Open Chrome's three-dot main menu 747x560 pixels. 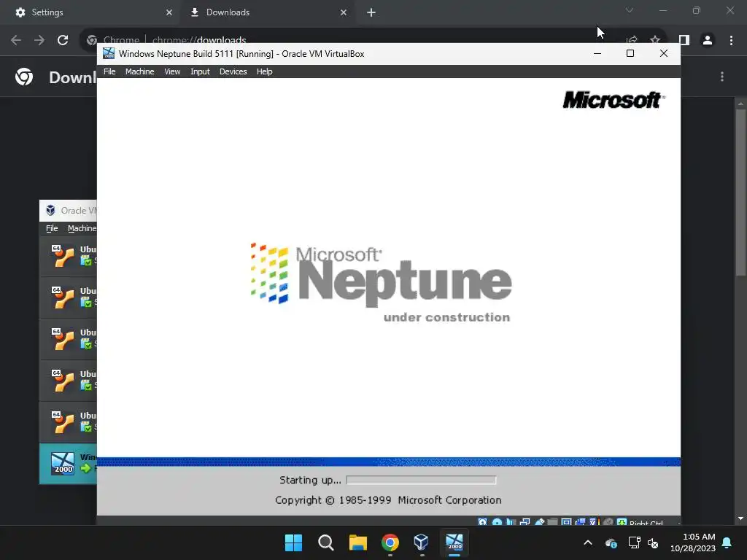(x=731, y=40)
